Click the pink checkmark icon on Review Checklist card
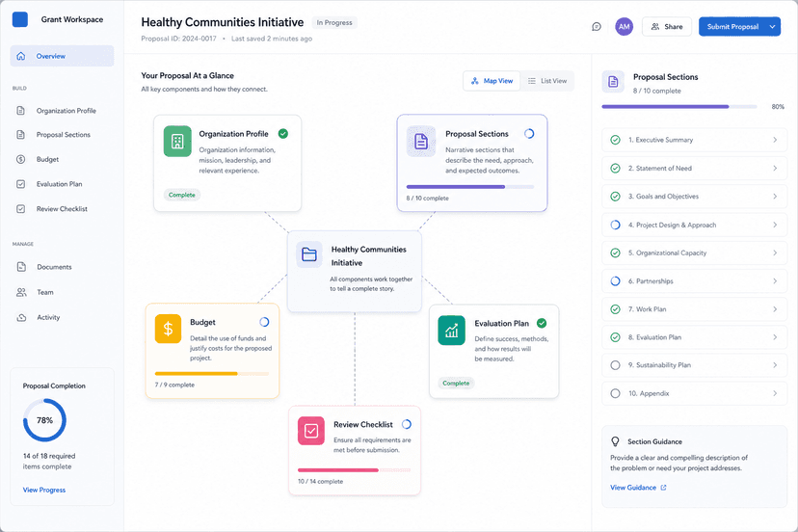Image resolution: width=798 pixels, height=532 pixels. (x=311, y=431)
